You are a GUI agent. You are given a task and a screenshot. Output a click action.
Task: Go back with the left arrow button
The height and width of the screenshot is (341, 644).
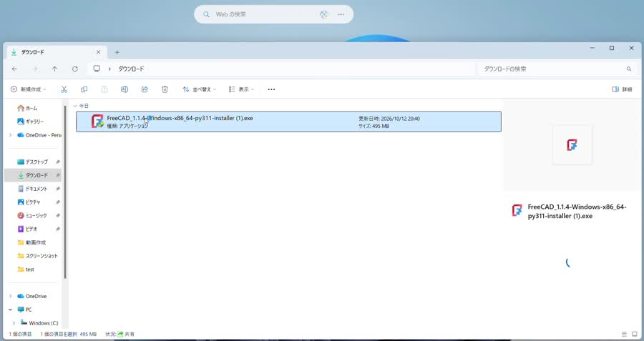15,69
